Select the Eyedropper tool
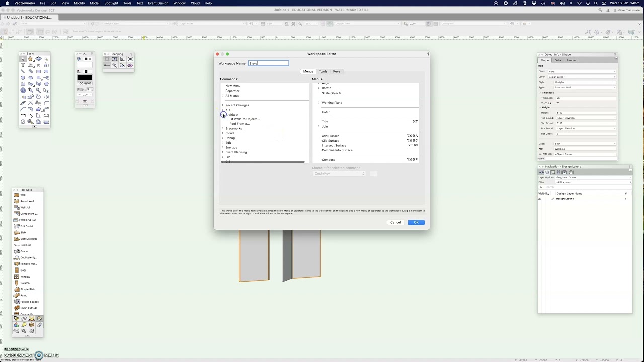 tap(31, 90)
